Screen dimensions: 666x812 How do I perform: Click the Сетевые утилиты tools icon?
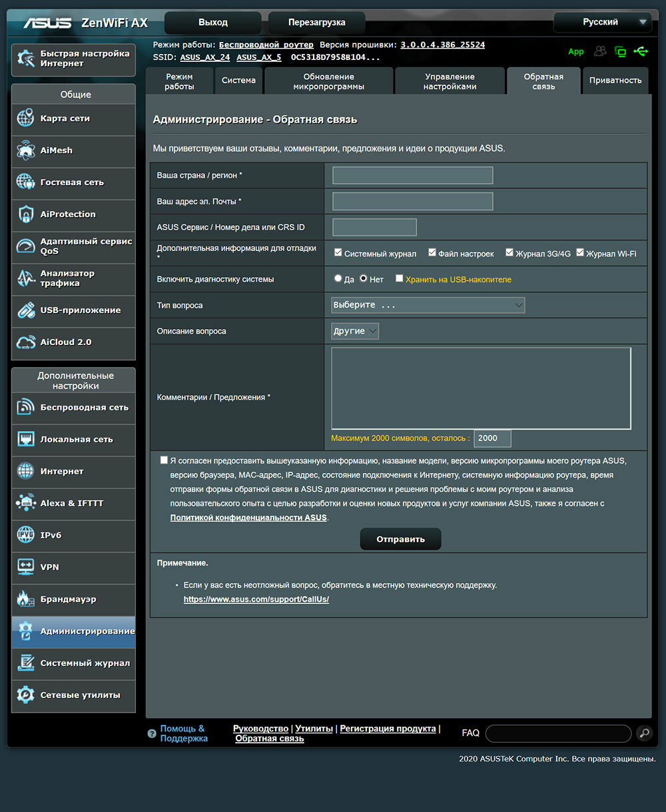[x=25, y=695]
